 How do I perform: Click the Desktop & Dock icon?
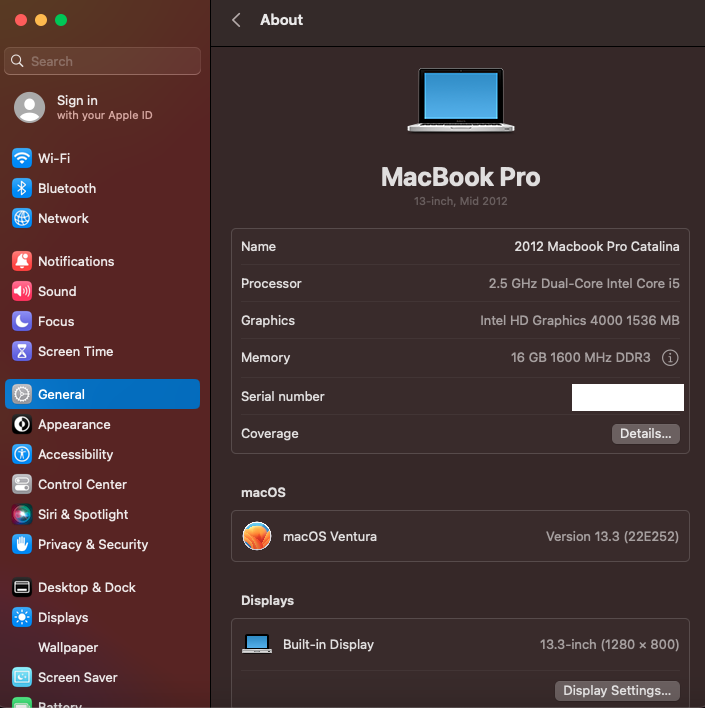tap(22, 587)
